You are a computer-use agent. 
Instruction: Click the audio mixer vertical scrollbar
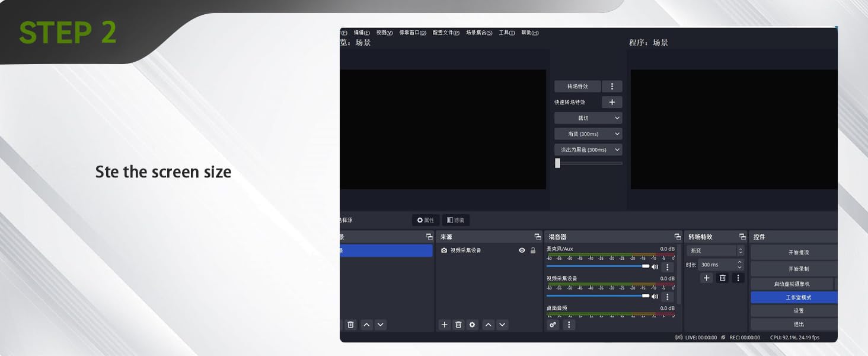pyautogui.click(x=678, y=274)
